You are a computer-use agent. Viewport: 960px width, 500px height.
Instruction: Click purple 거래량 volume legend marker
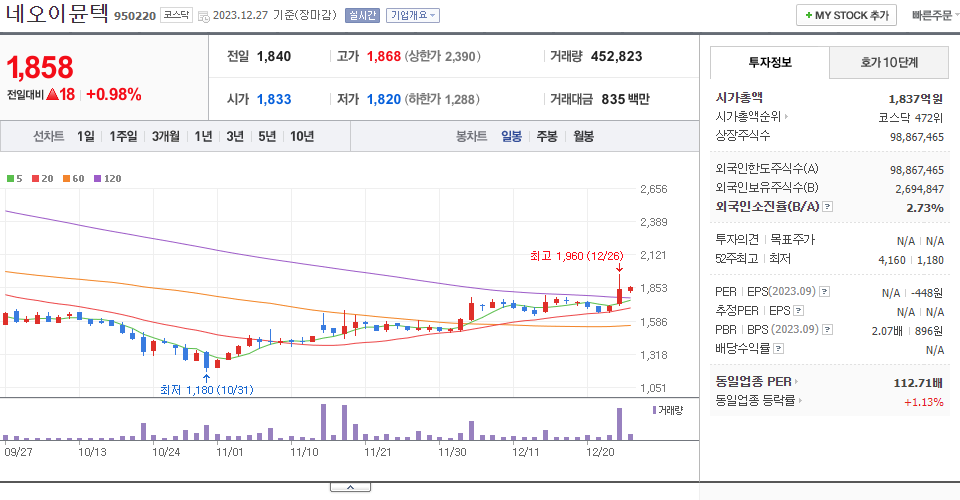pos(654,410)
